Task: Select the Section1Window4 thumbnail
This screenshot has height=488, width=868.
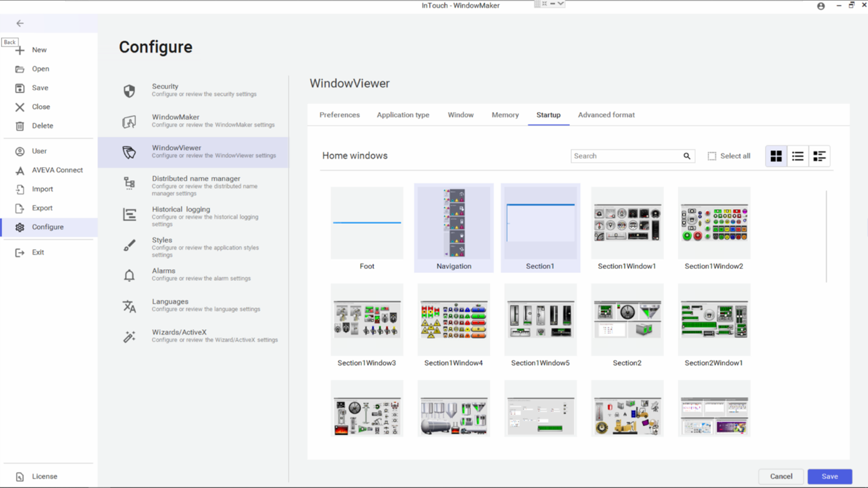Action: (453, 325)
